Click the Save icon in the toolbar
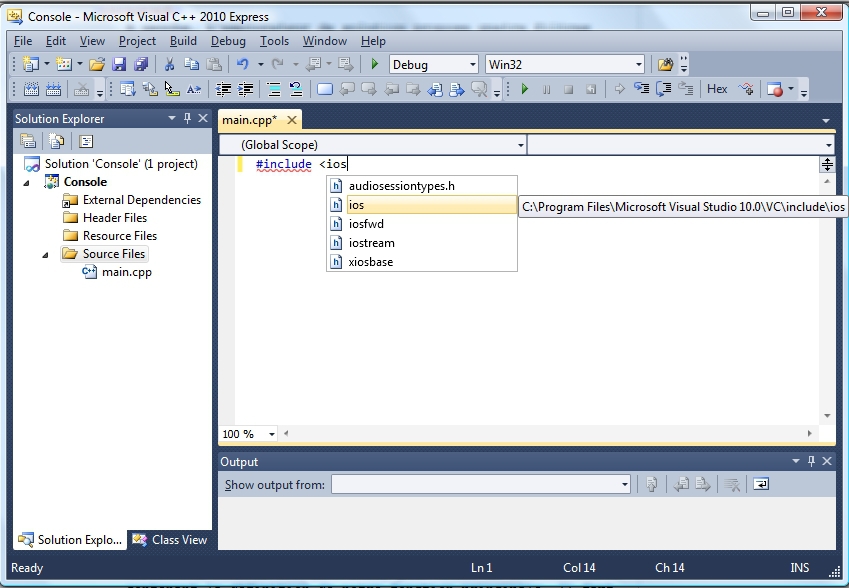This screenshot has height=588, width=849. pyautogui.click(x=120, y=64)
